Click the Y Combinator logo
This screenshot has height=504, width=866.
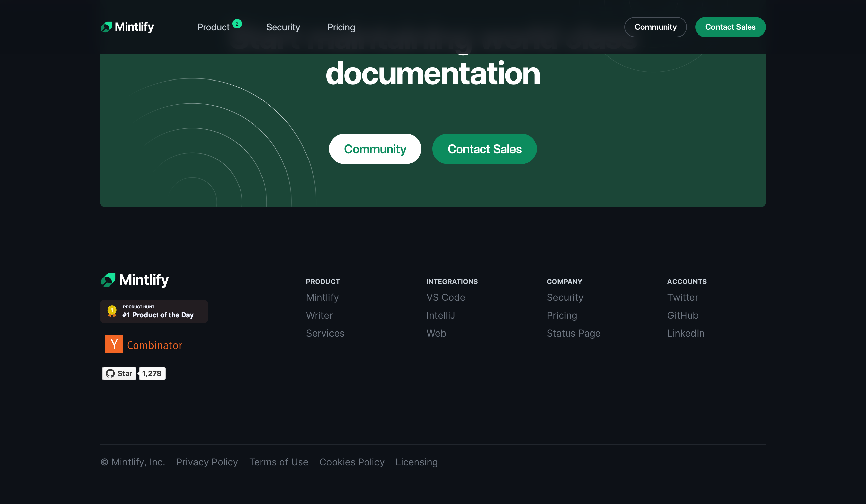click(144, 344)
